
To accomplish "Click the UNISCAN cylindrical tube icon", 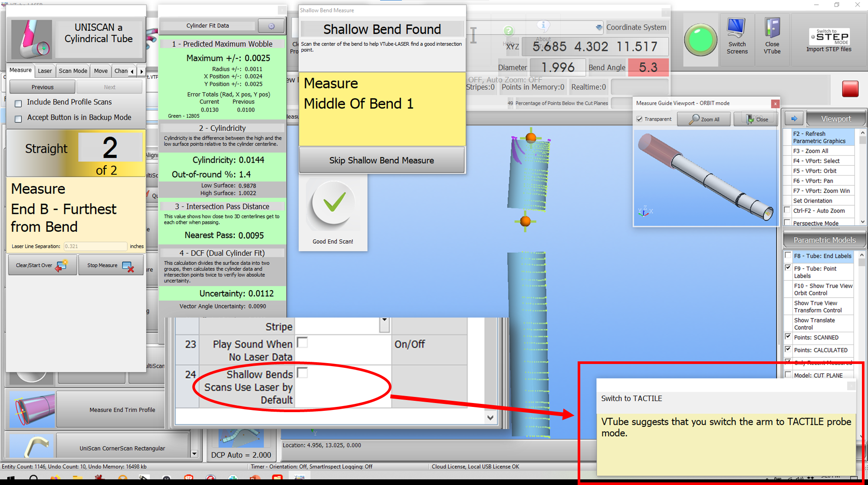I will (32, 39).
